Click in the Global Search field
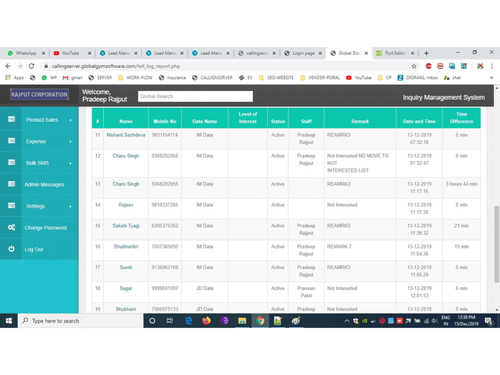Screen dimensions: 500x375 point(195,96)
